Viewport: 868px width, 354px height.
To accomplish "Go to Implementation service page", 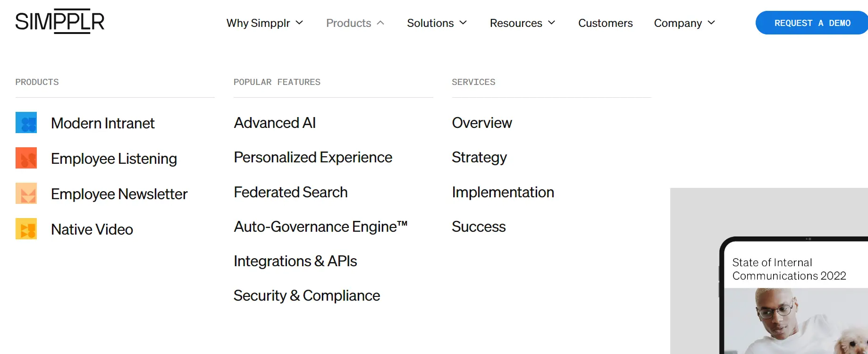I will [x=503, y=192].
